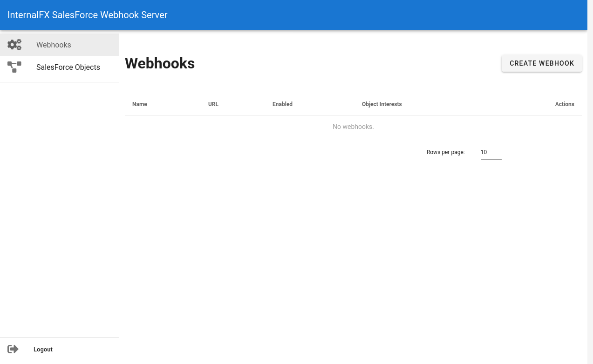Open the Webhooks sidebar item
Screen dimensions: 593x364
click(60, 45)
